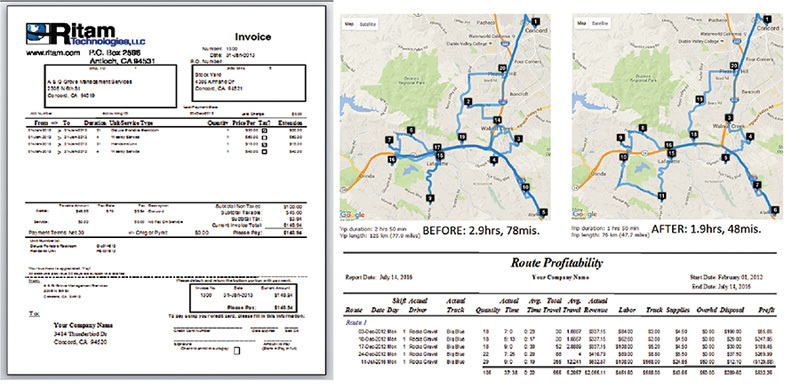The width and height of the screenshot is (800, 389).
Task: Click the Disposal column header
Action: tap(733, 310)
